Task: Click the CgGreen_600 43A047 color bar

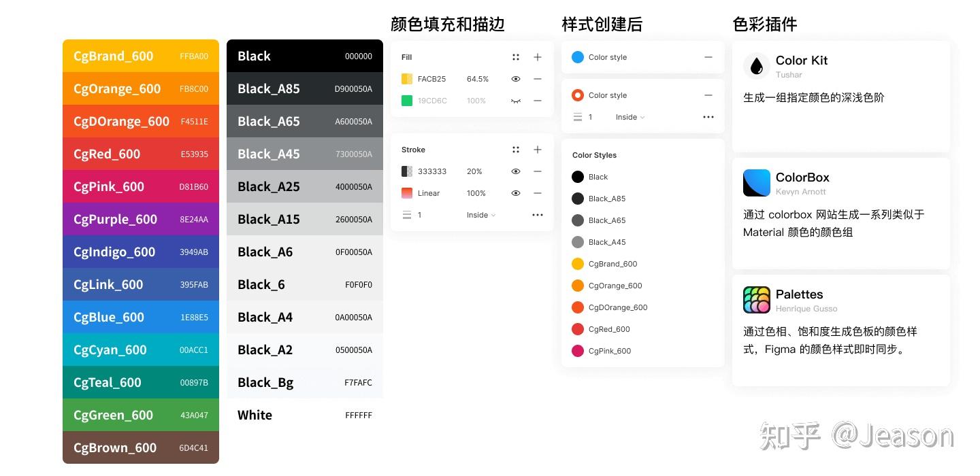Action: 141,415
